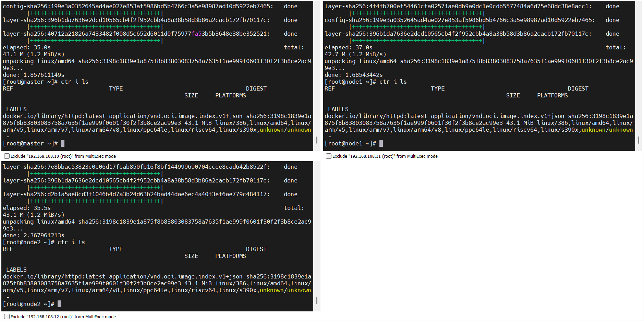Click the 'ctr i ls' command in node1 terminal

(x=393, y=82)
